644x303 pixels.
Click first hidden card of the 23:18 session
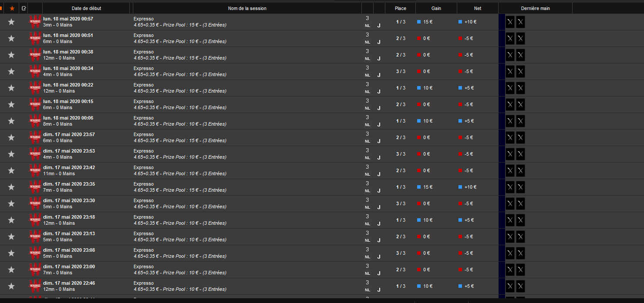510,220
